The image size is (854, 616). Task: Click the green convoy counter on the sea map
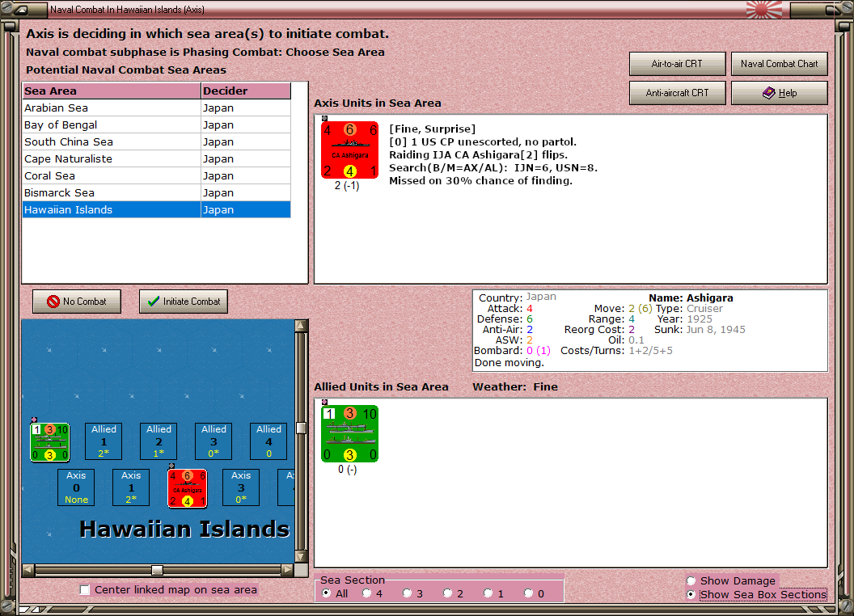[x=49, y=441]
